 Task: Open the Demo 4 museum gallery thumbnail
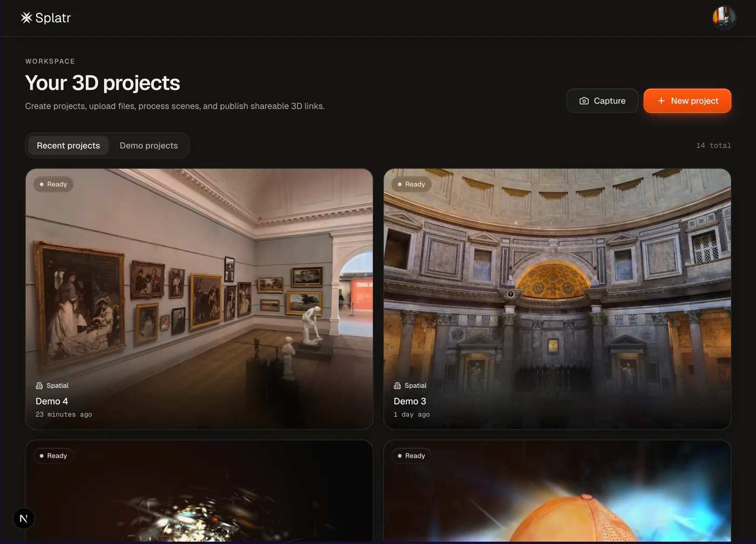(x=199, y=299)
